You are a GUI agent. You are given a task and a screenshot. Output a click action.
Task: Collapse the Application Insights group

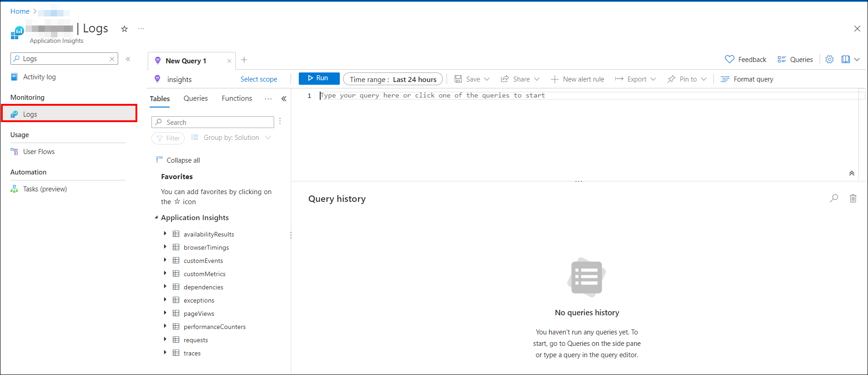156,218
